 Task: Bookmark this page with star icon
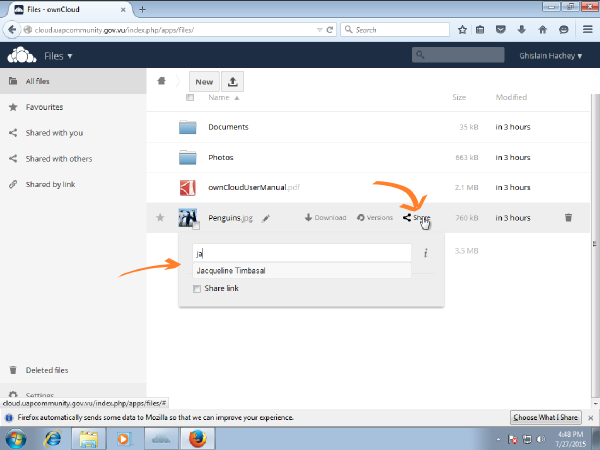tap(462, 29)
